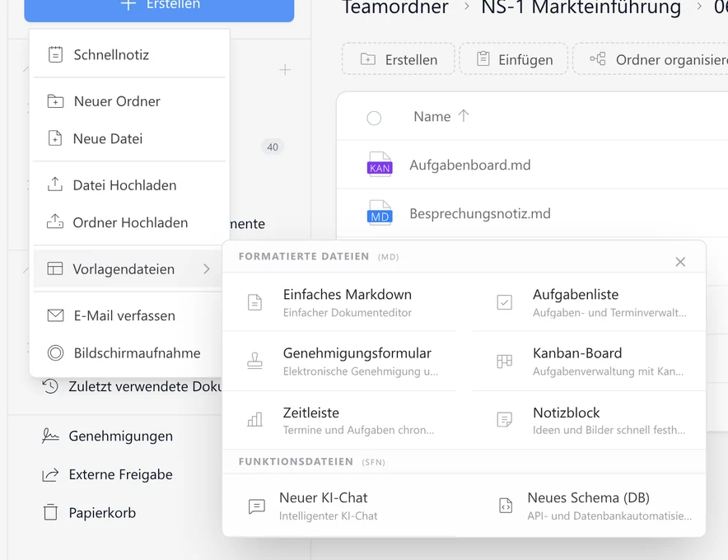Go to Teamordner in the breadcrumb
Image resolution: width=728 pixels, height=560 pixels.
(x=395, y=7)
